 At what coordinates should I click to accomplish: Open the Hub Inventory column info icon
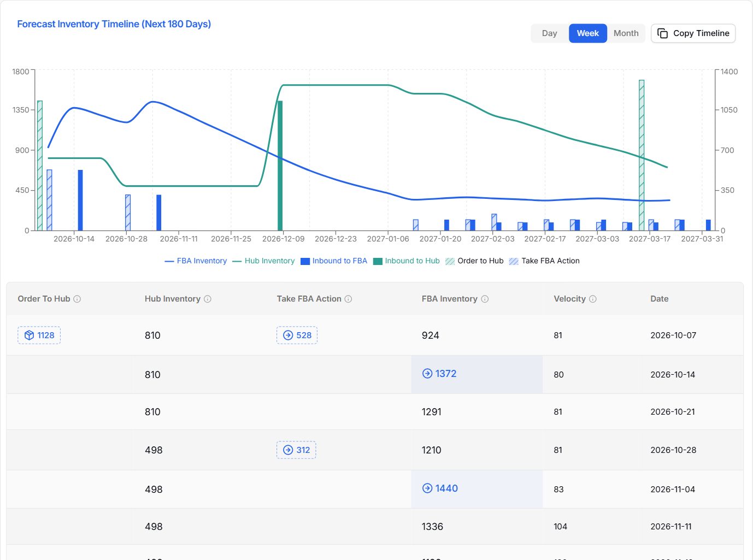point(208,299)
